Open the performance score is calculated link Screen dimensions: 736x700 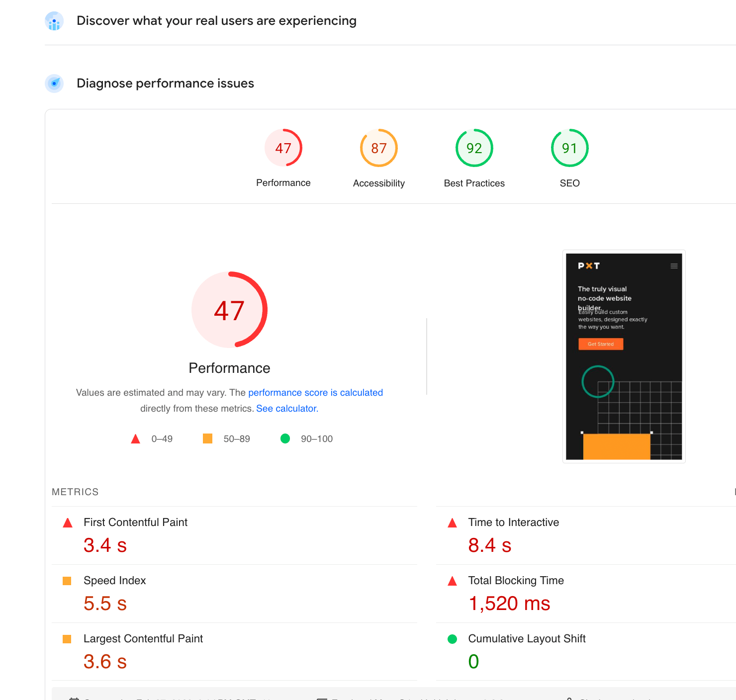315,392
